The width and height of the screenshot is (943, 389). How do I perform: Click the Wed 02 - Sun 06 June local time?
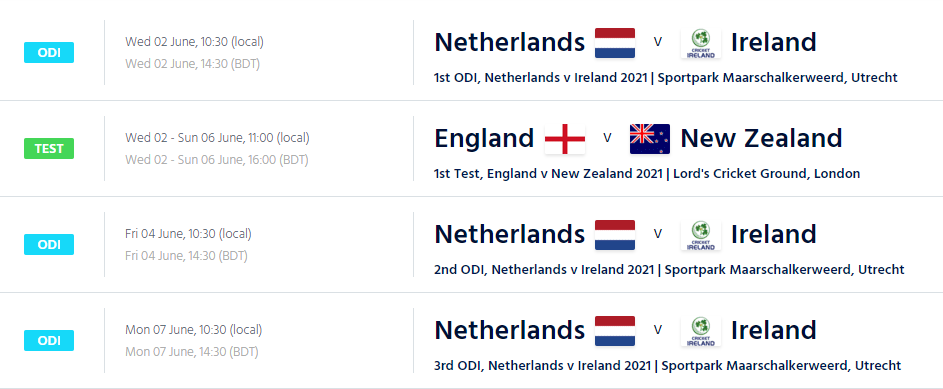[217, 138]
